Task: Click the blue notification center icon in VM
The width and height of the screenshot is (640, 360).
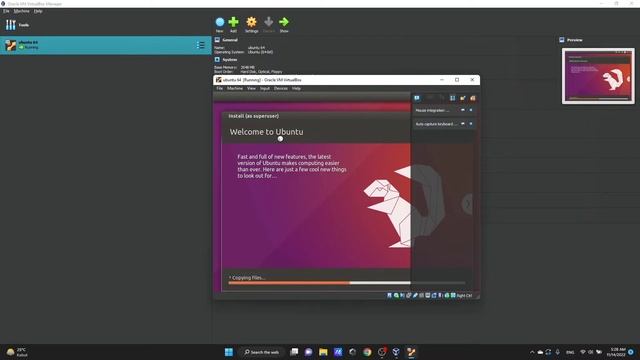Action: [x=417, y=98]
